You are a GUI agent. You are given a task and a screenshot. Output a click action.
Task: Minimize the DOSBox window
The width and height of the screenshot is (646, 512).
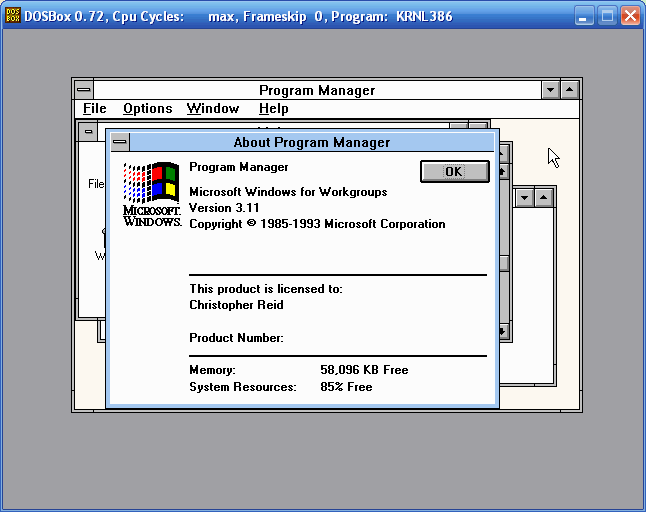(x=584, y=16)
